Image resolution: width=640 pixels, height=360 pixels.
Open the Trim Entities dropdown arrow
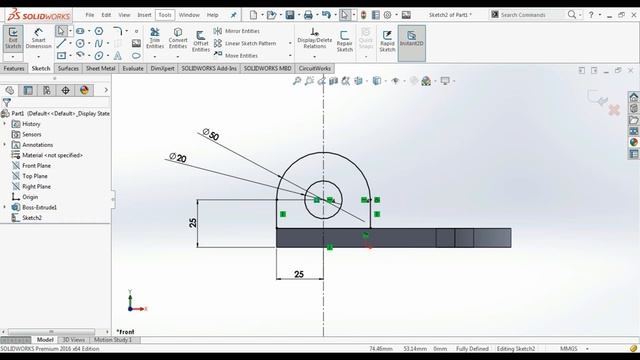pos(155,57)
